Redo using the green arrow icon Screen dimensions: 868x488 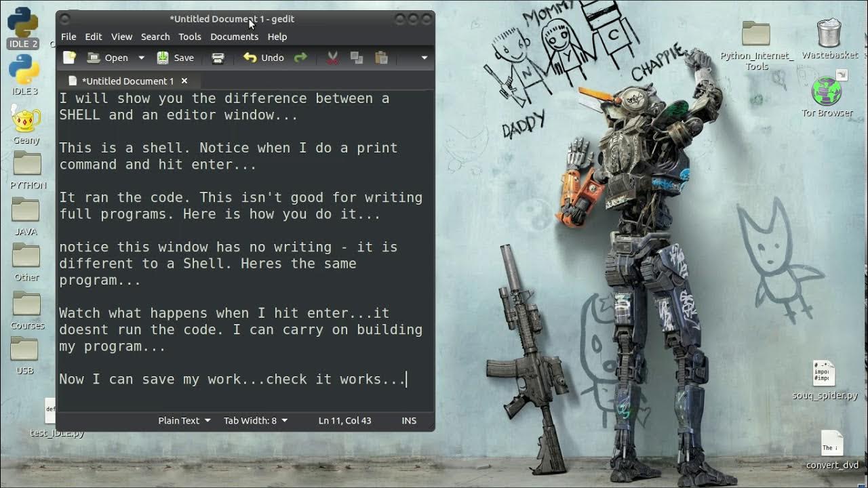(x=300, y=58)
